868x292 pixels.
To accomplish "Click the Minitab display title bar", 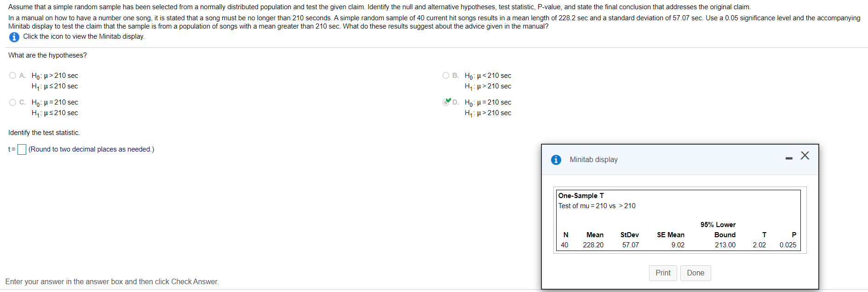I will tap(593, 159).
